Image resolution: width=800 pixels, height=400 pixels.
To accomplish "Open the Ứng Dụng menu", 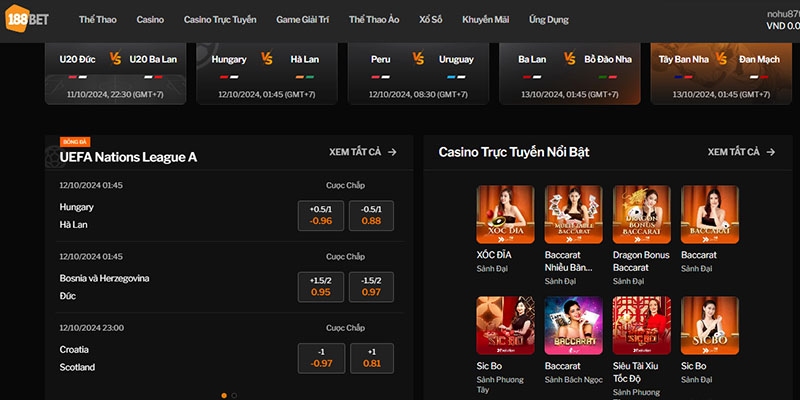I will tap(548, 20).
